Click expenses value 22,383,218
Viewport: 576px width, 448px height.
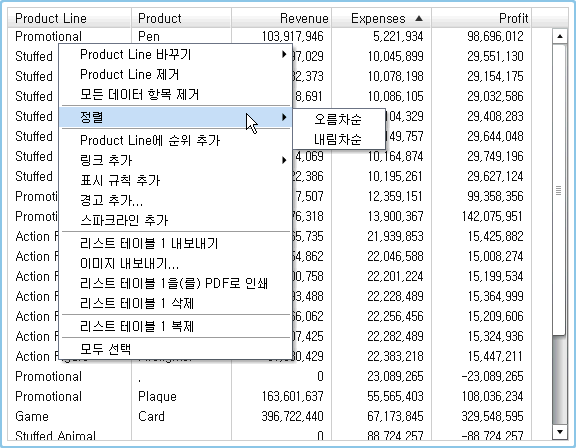[x=395, y=356]
